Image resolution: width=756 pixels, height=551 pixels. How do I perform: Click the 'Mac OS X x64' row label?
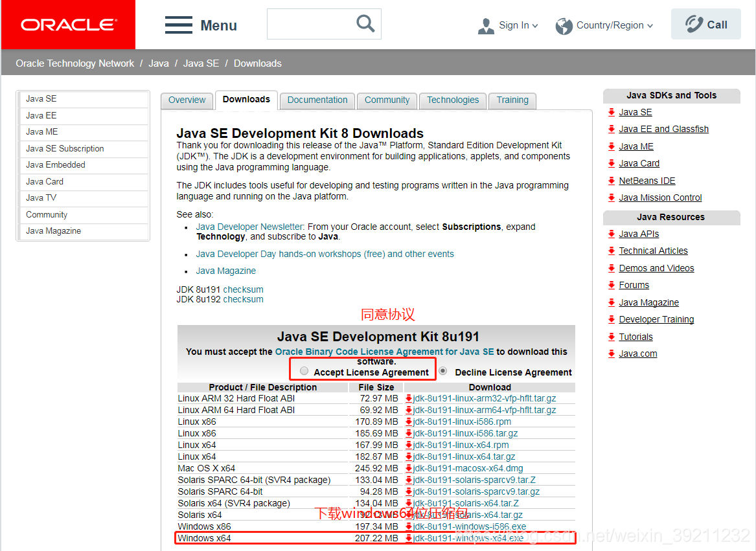[x=207, y=468]
